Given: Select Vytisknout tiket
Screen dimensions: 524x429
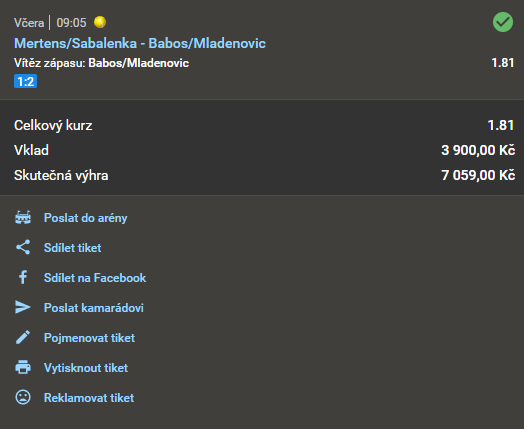Looking at the screenshot, I should pos(86,368).
